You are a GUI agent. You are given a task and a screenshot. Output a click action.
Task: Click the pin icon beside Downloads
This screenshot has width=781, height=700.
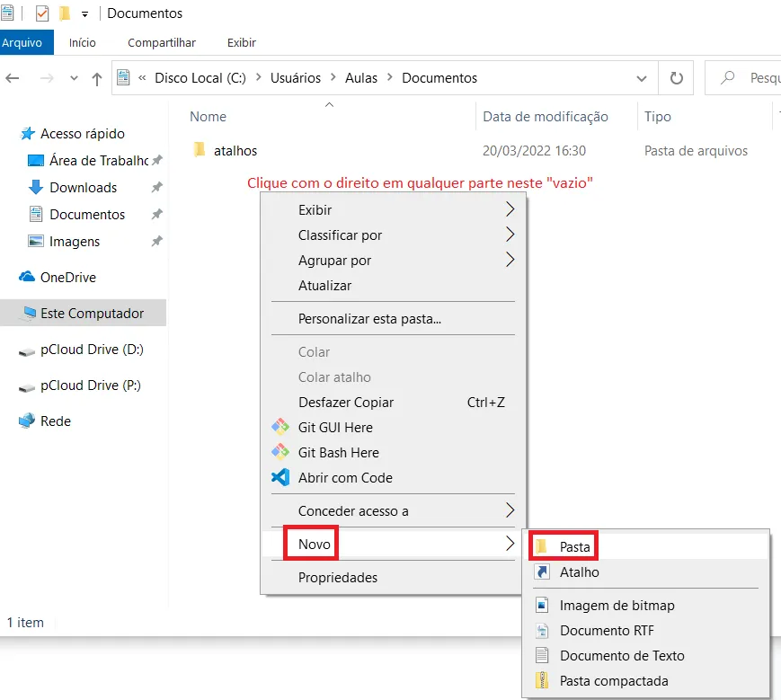point(157,188)
